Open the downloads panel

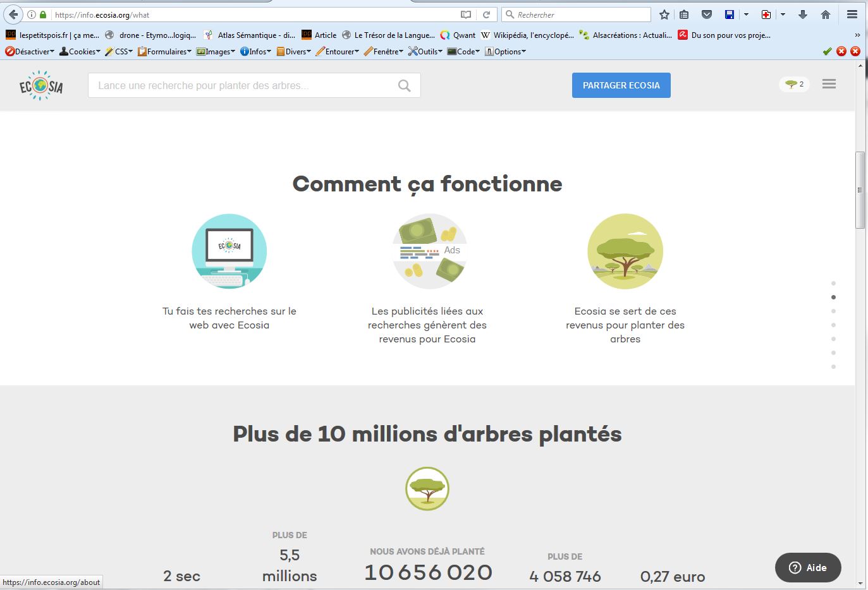pos(803,15)
